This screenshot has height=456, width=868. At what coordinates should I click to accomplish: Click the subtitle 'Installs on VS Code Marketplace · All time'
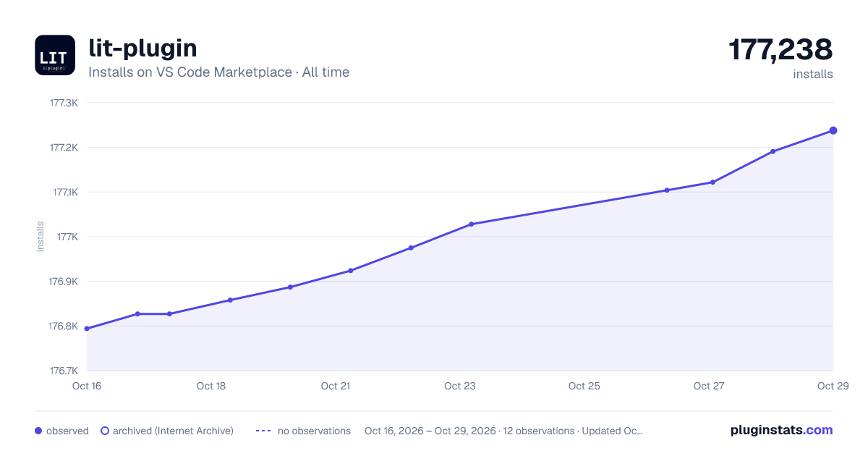(x=218, y=72)
